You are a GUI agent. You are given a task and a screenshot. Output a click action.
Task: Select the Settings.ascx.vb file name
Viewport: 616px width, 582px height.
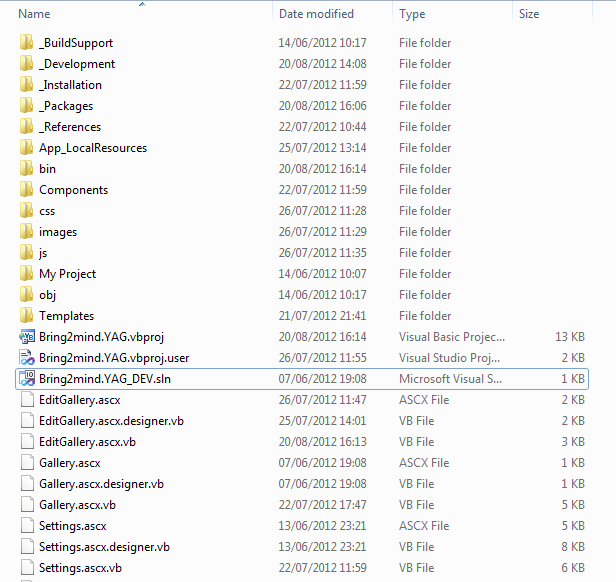pyautogui.click(x=81, y=568)
